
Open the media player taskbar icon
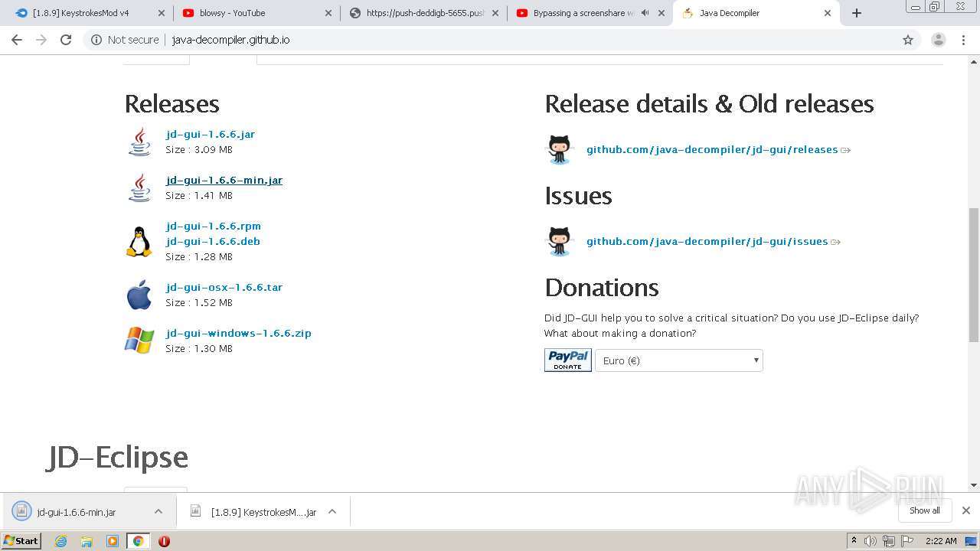(x=113, y=541)
